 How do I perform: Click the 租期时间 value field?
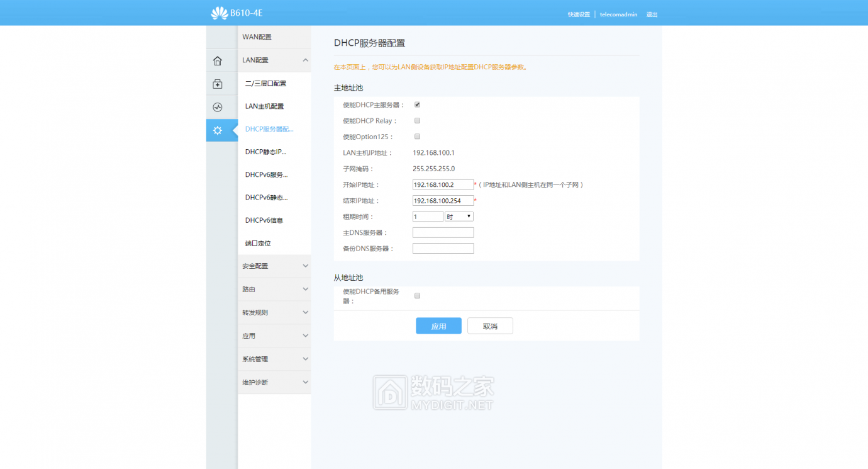(x=428, y=217)
